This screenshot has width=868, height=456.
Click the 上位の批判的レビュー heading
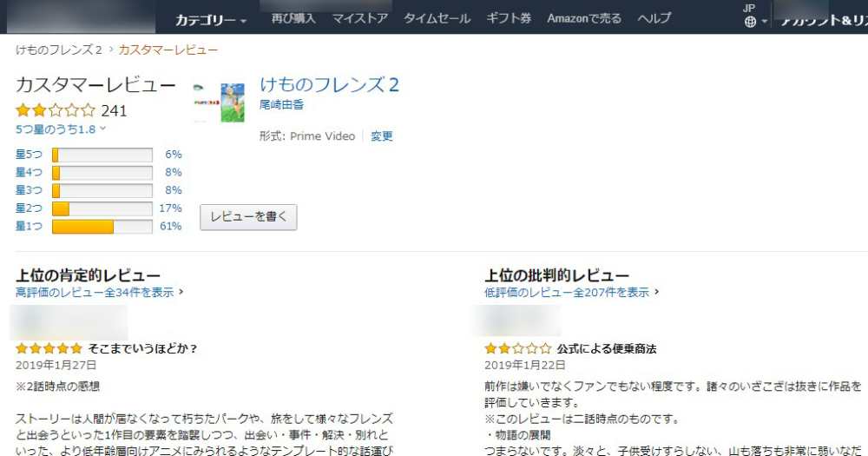click(x=557, y=275)
